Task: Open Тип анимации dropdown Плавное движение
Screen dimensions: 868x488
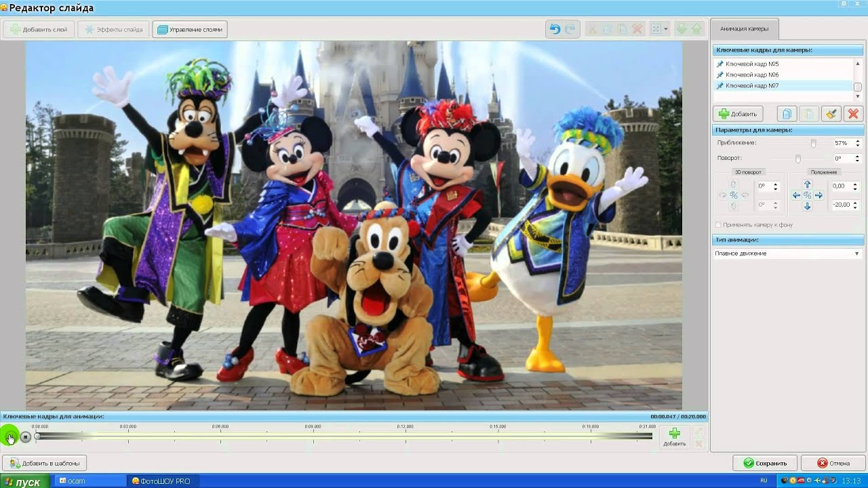Action: point(787,253)
